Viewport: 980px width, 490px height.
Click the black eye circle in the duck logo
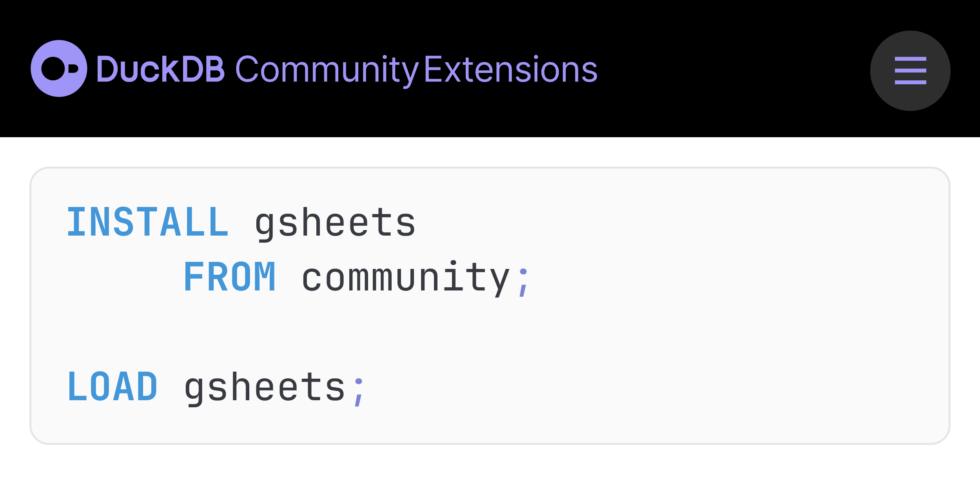(x=53, y=69)
